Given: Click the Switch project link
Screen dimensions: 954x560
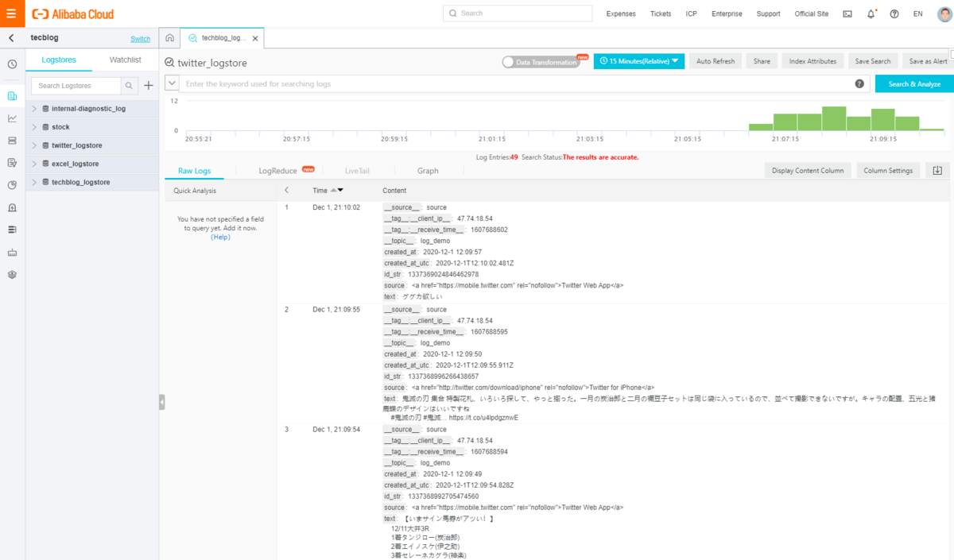Looking at the screenshot, I should tap(140, 39).
